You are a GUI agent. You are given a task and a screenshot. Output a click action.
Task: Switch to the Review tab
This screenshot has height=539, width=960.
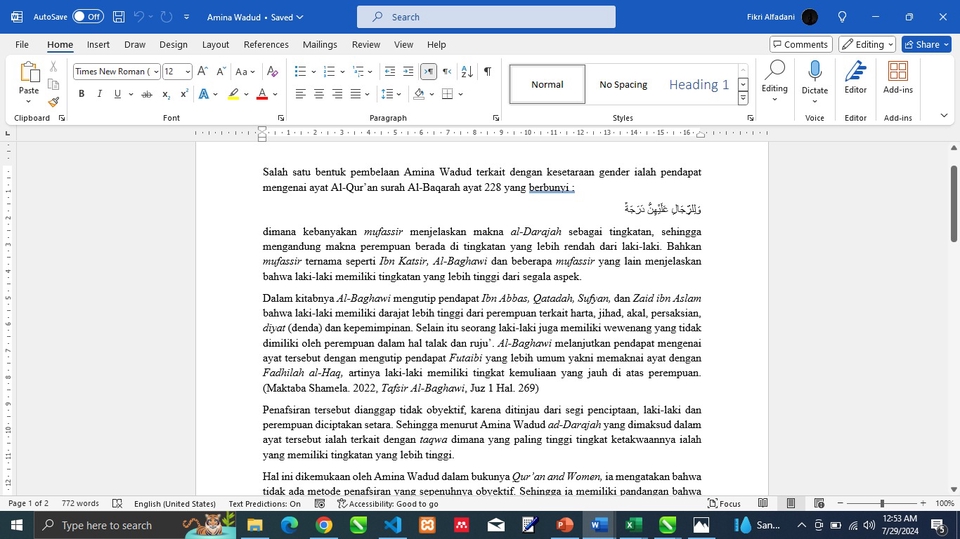coord(366,45)
